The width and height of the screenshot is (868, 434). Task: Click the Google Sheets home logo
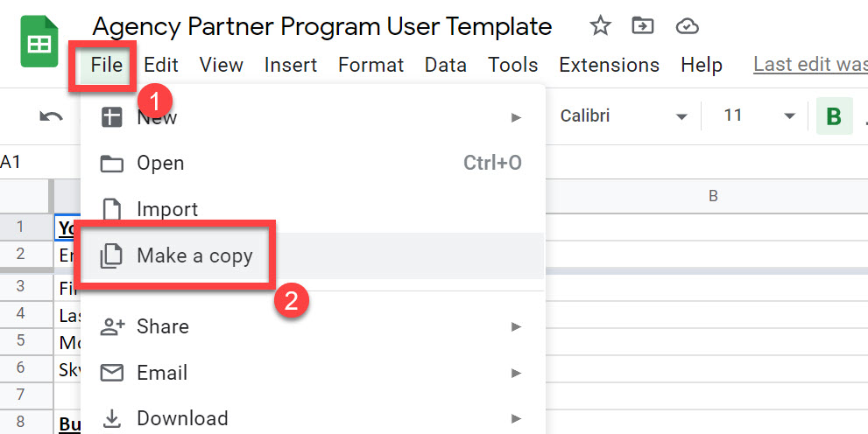coord(39,44)
